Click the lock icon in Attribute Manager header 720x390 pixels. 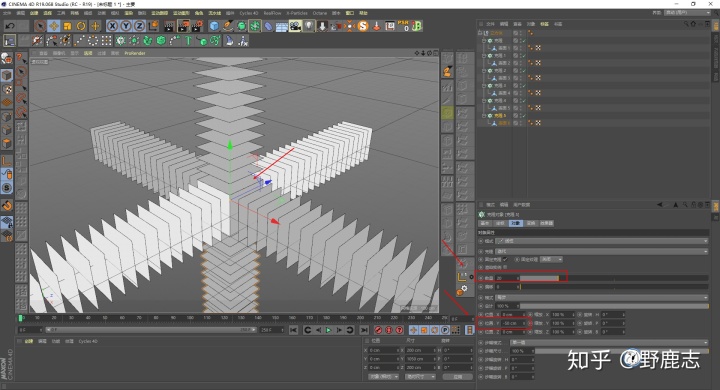[694, 204]
